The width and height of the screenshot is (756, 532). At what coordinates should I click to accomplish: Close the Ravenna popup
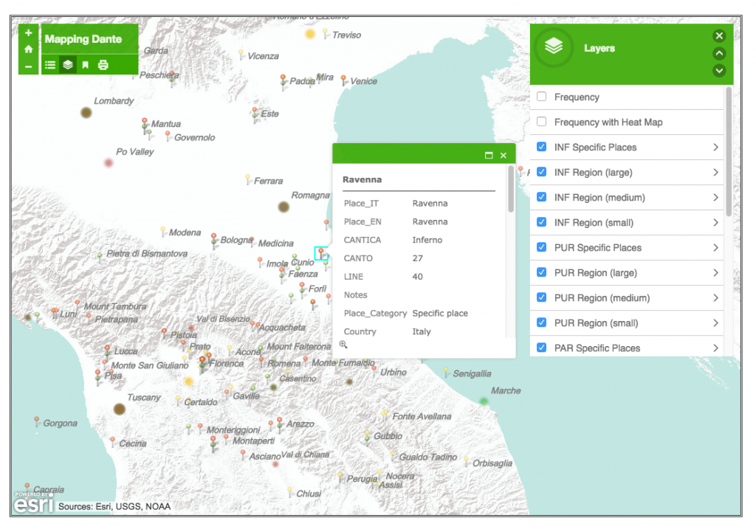click(504, 155)
